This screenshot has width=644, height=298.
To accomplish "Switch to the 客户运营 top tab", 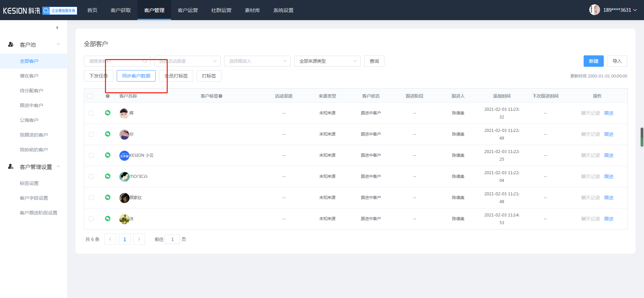I will [x=188, y=10].
